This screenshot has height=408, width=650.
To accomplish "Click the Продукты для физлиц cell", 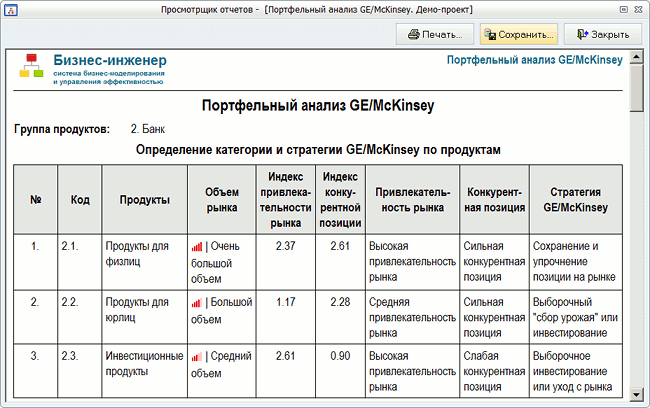I will [145, 262].
